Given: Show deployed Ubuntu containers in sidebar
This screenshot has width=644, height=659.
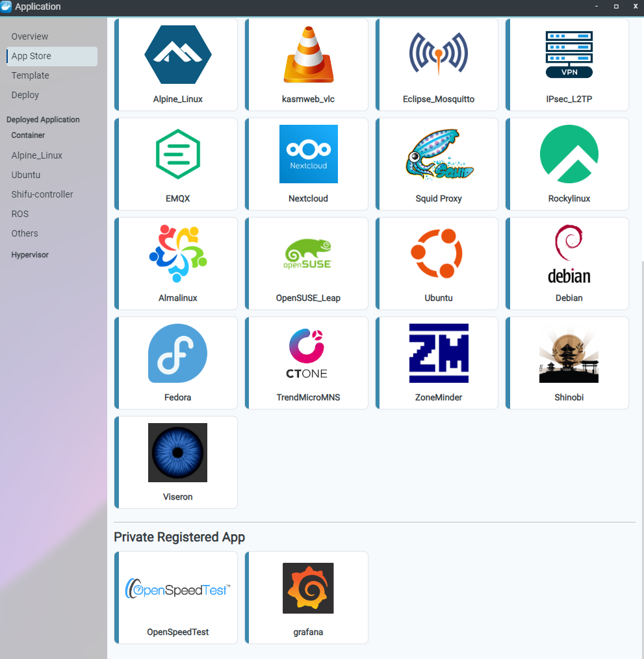Looking at the screenshot, I should [x=26, y=175].
